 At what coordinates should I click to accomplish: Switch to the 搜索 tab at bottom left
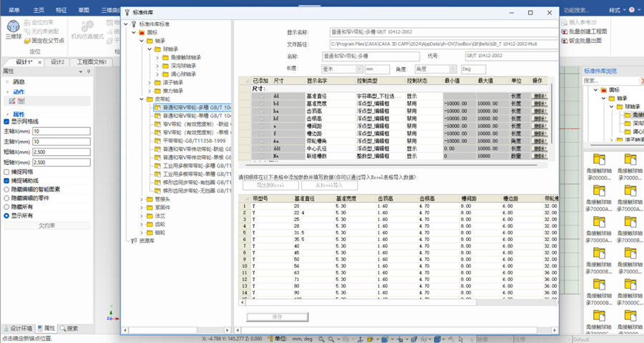click(x=69, y=328)
